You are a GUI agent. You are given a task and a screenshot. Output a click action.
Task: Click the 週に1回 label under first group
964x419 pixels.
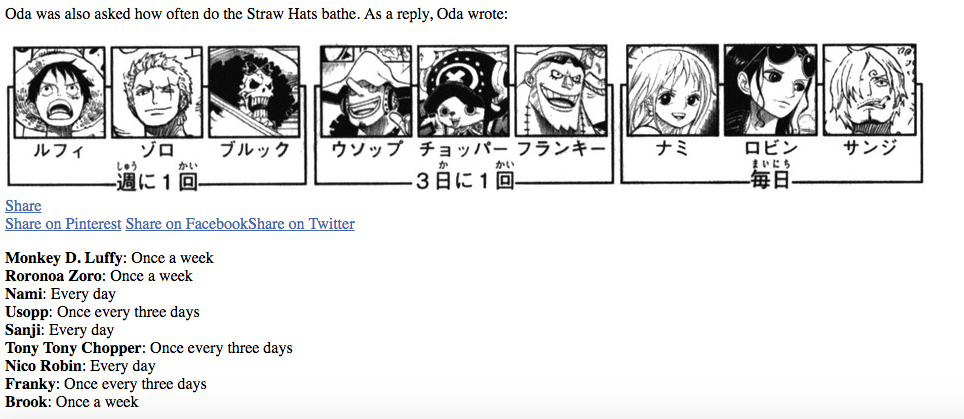[157, 178]
